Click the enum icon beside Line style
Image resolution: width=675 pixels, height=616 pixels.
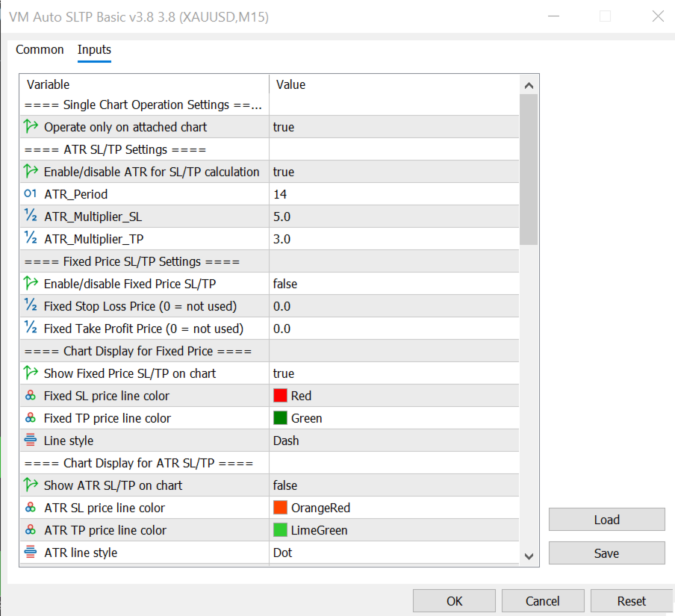[x=31, y=441]
